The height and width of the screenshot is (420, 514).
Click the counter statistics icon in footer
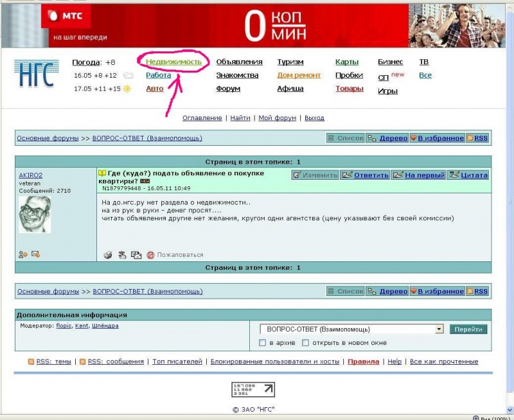(x=253, y=389)
